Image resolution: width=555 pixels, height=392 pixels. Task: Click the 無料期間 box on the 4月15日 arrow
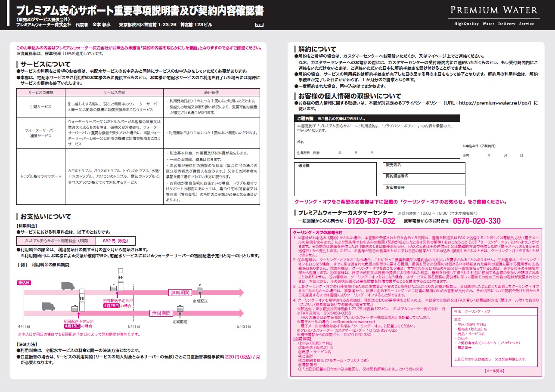[161, 313]
